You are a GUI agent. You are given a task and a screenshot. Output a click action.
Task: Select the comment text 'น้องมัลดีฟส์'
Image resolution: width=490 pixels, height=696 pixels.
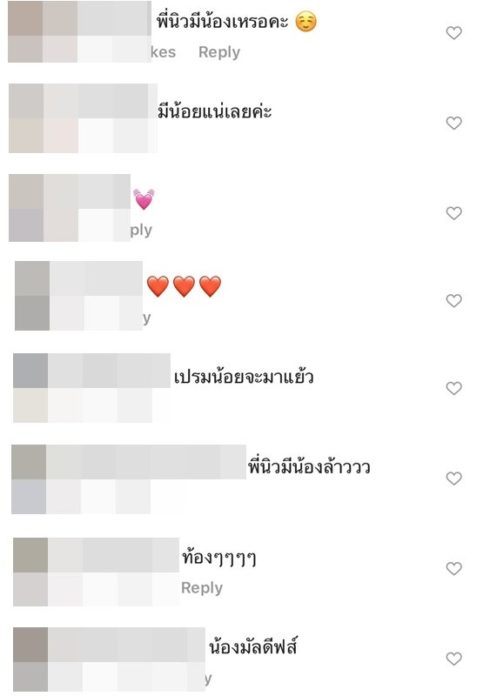coord(253,646)
